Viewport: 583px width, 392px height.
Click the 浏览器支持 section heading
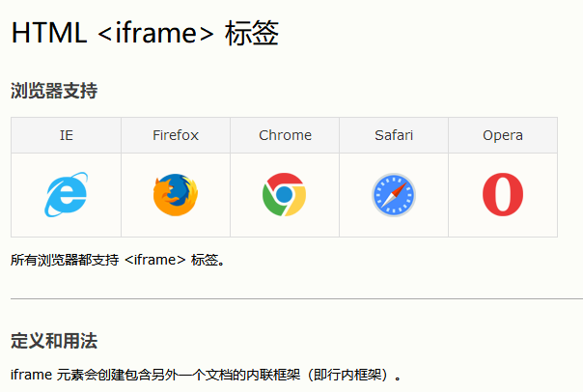[54, 91]
